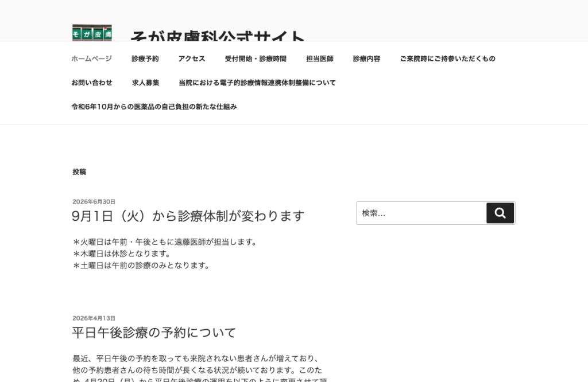Select the 投稿 heading text

coord(79,172)
